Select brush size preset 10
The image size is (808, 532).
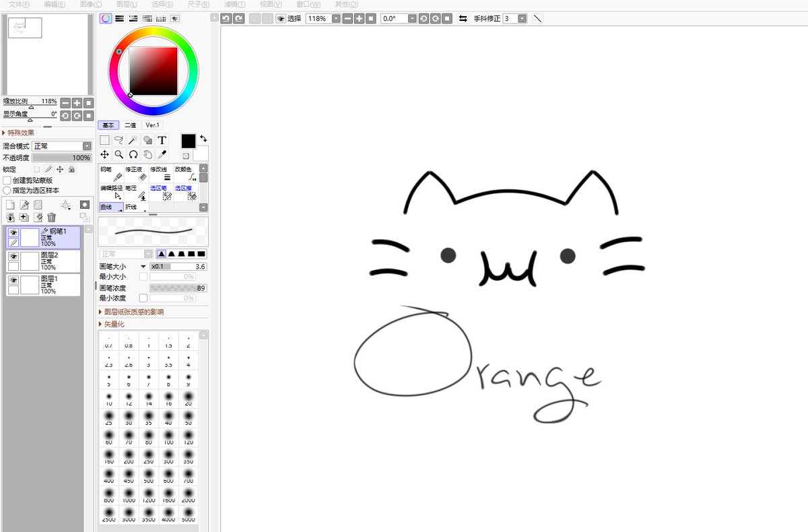point(108,398)
